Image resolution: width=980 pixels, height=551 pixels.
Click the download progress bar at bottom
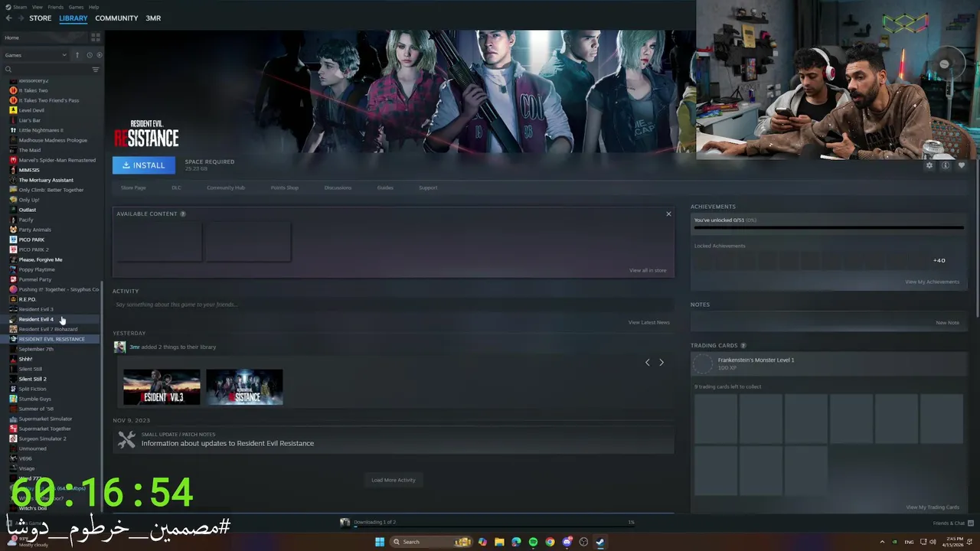[493, 527]
